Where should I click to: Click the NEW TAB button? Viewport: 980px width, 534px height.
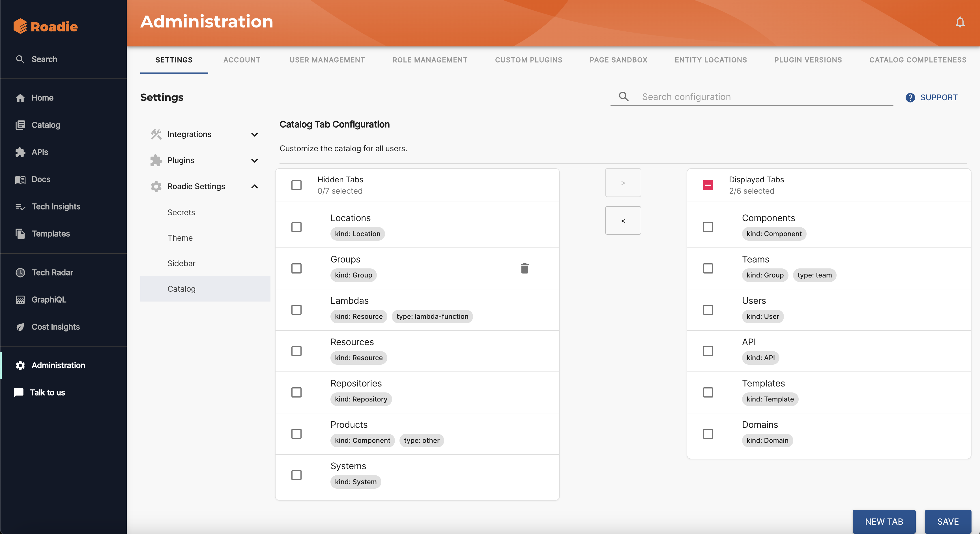[x=883, y=522]
